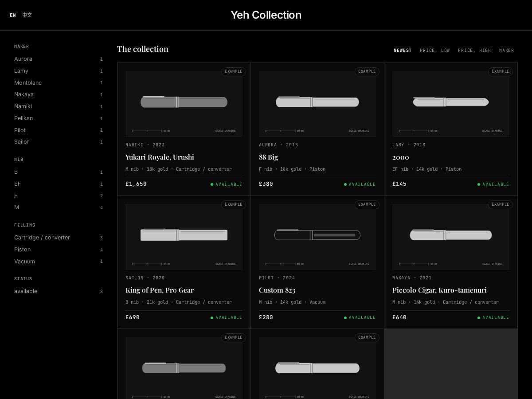Filter by available status
The image size is (532, 399).
tap(59, 291)
